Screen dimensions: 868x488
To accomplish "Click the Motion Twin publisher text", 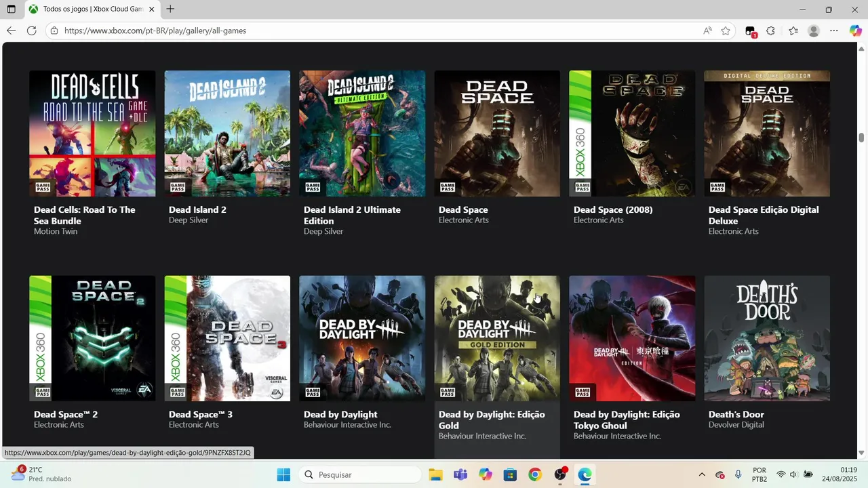I will coord(56,232).
